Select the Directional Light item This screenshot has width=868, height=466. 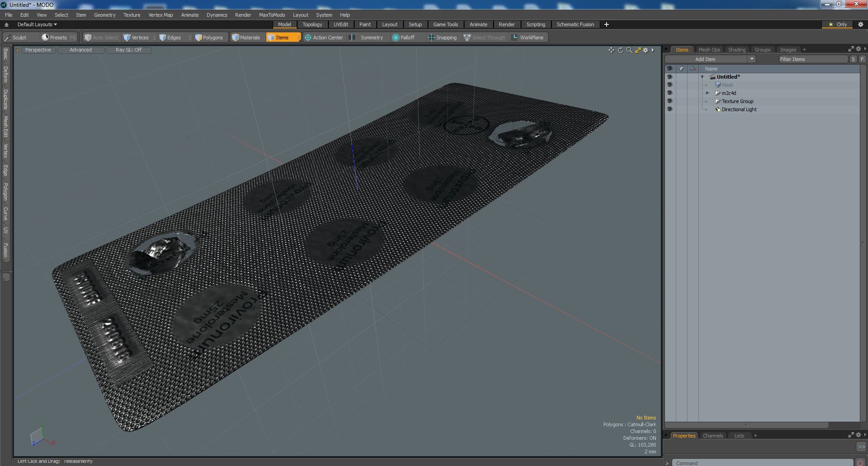(x=739, y=109)
